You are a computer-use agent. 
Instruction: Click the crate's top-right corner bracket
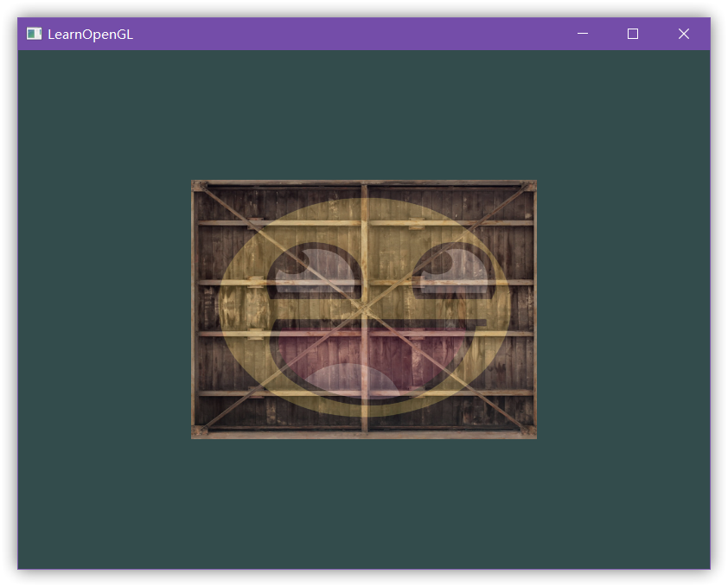tap(529, 187)
